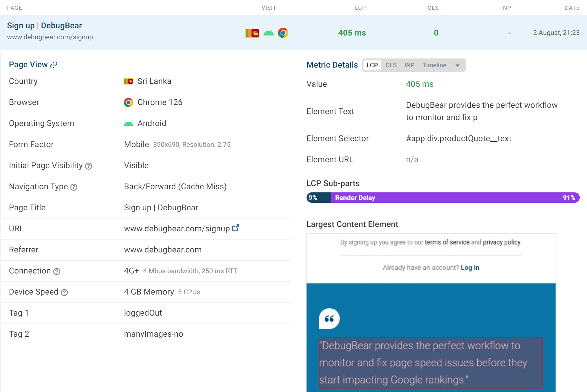This screenshot has width=587, height=392.
Task: Click Sri Lanka flag in Country row
Action: pos(129,81)
